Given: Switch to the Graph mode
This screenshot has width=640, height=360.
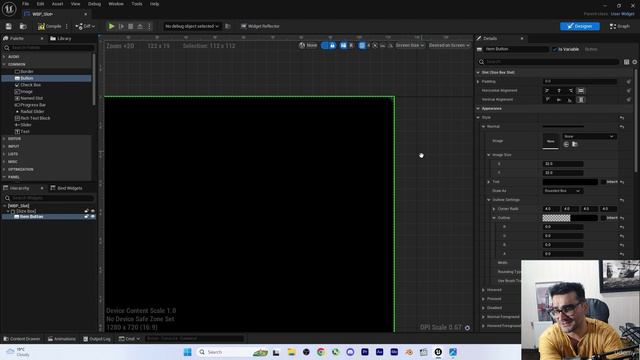Looking at the screenshot, I should click(620, 26).
